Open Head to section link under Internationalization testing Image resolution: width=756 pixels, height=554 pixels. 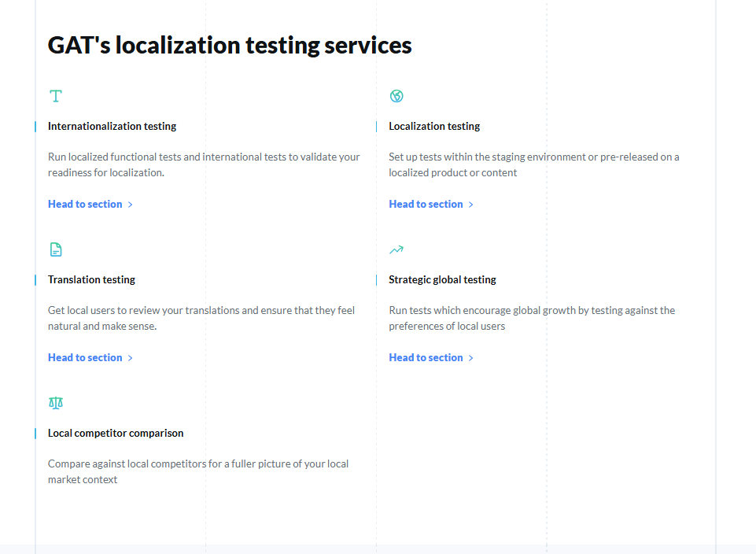85,204
